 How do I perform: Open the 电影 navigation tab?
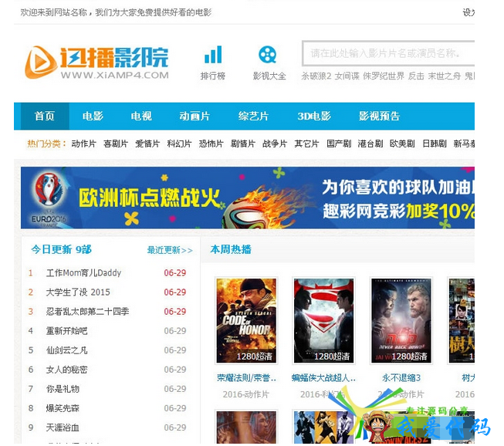(93, 116)
